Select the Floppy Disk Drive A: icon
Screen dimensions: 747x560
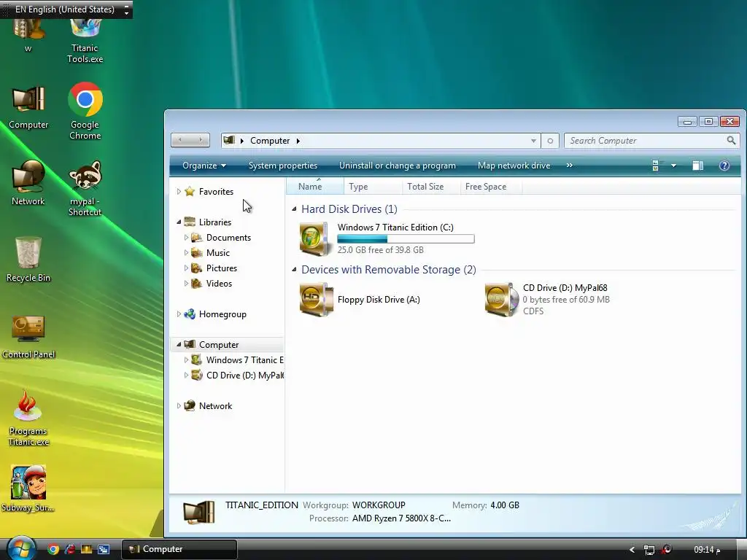coord(315,300)
